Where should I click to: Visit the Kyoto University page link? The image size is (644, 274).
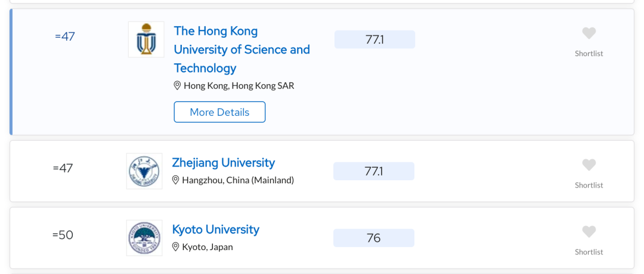[216, 229]
